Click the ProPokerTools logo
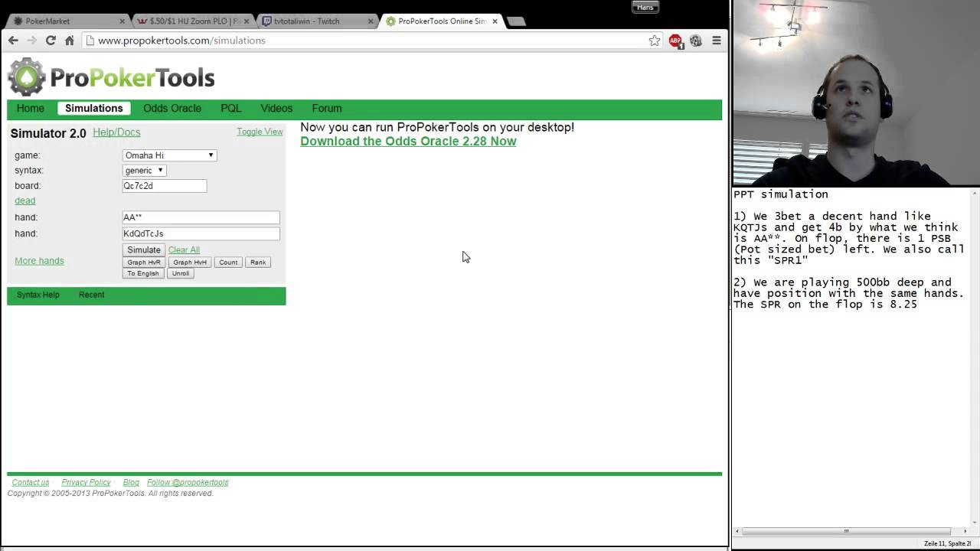This screenshot has height=551, width=980. point(112,77)
